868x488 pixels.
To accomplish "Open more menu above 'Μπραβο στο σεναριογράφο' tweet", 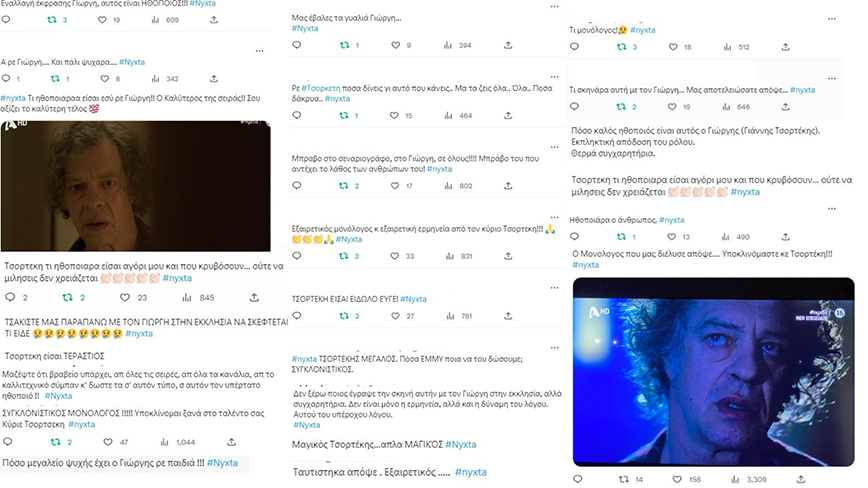I will (x=555, y=147).
